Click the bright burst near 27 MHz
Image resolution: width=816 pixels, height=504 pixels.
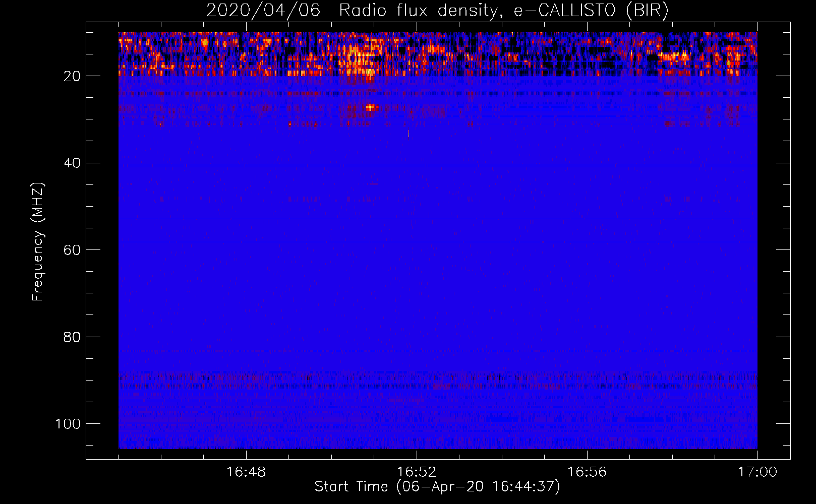tap(371, 107)
